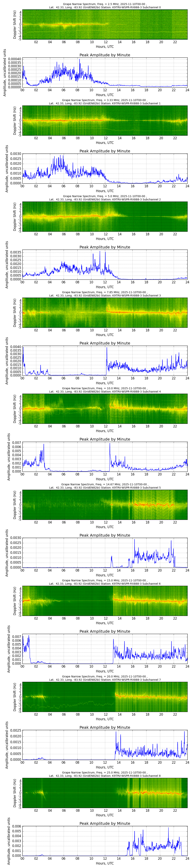Select the station line ending in Subchannel 4

click(105, 392)
